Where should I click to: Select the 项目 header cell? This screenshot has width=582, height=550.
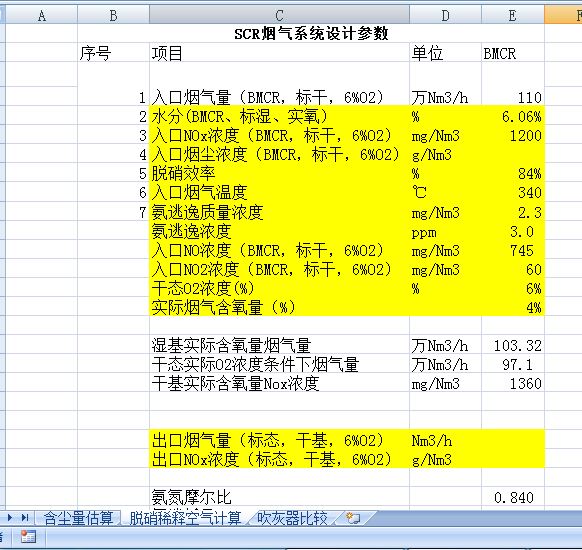click(279, 53)
